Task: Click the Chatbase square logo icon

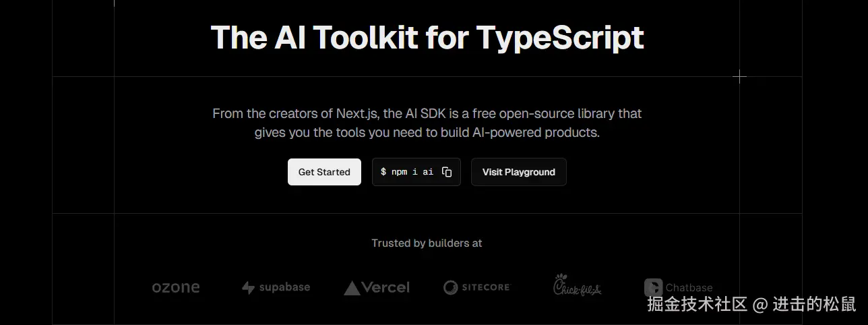Action: coord(653,288)
